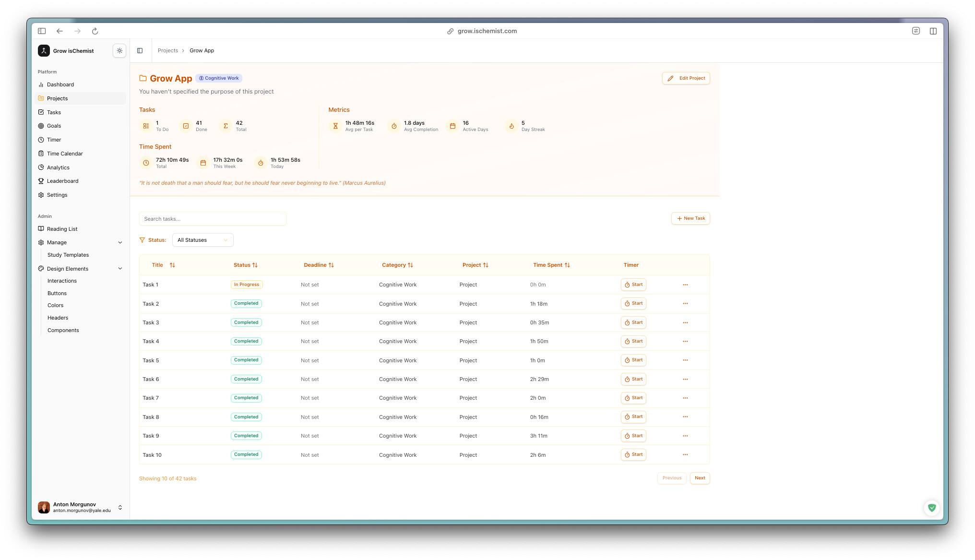This screenshot has width=975, height=560.
Task: Open the three-dot menu for Task 3
Action: tap(685, 322)
